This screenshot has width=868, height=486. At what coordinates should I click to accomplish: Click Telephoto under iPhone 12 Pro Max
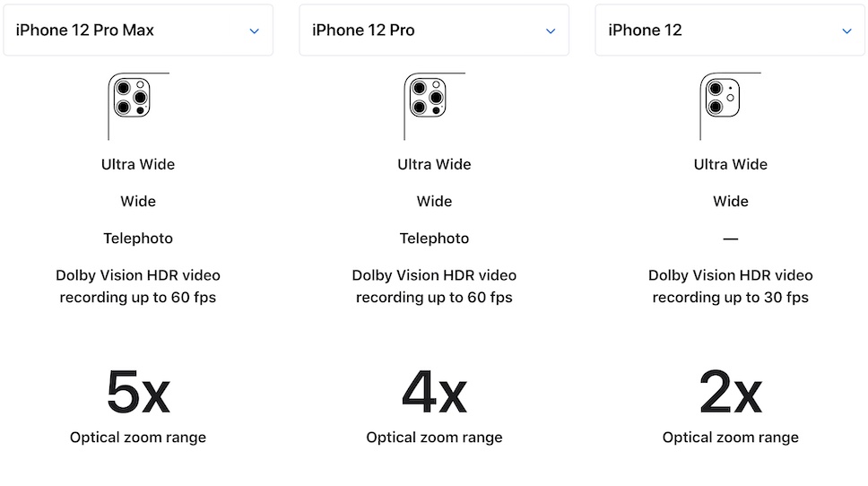click(x=138, y=239)
